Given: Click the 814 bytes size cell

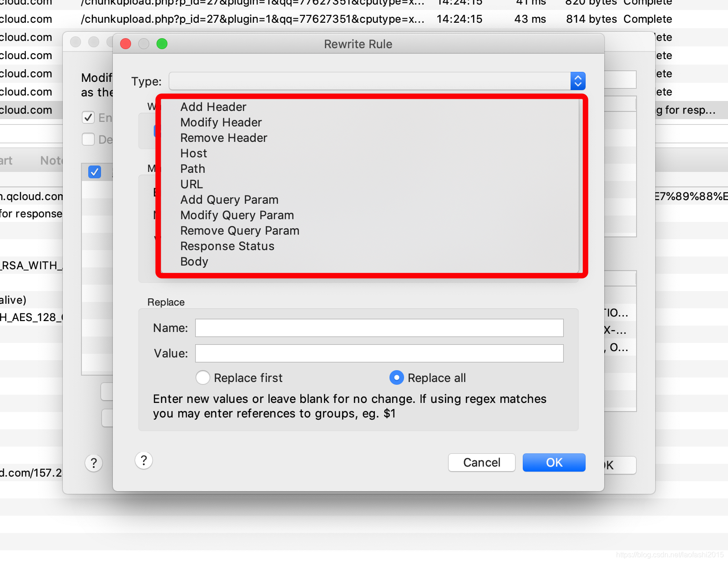Looking at the screenshot, I should pyautogui.click(x=591, y=19).
